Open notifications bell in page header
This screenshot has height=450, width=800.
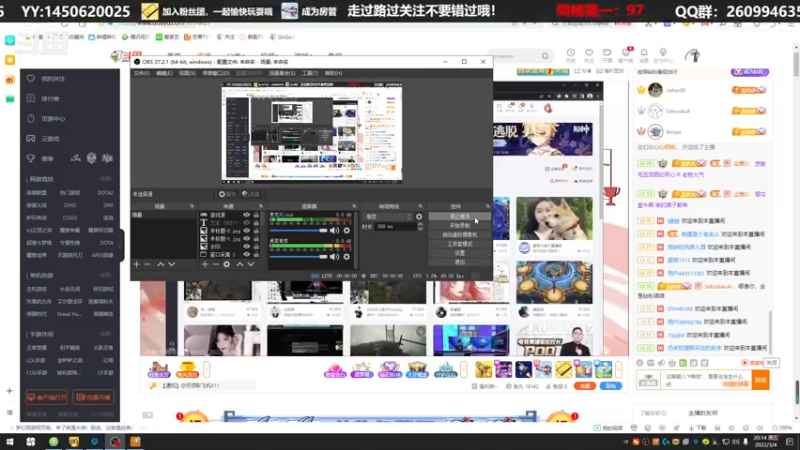[644, 53]
